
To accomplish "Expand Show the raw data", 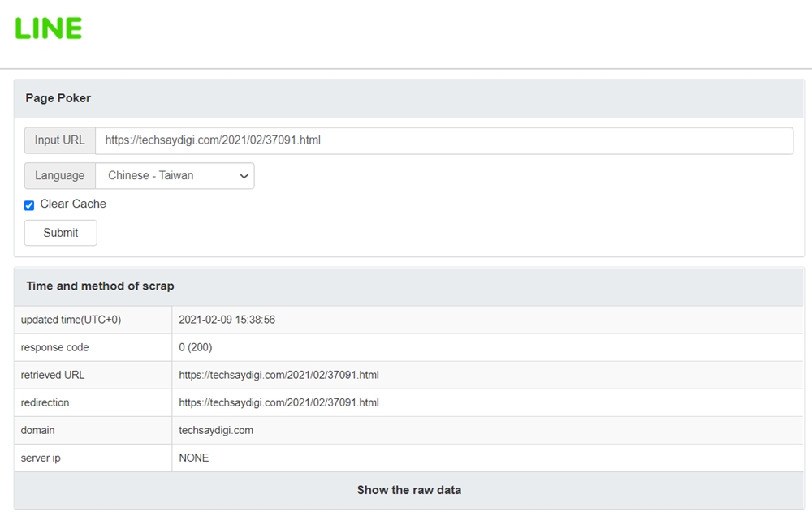I will pos(408,490).
